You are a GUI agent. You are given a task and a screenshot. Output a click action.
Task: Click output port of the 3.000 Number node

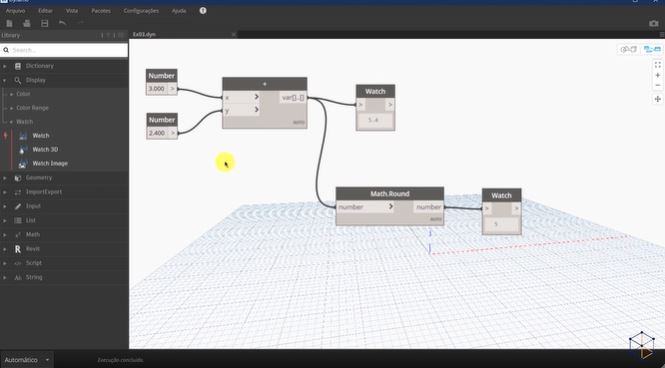point(173,89)
